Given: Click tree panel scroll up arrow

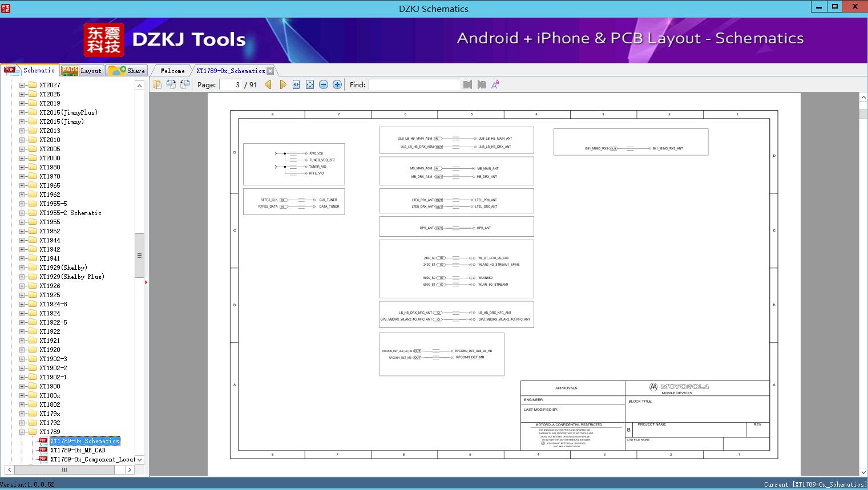Looking at the screenshot, I should point(139,86).
